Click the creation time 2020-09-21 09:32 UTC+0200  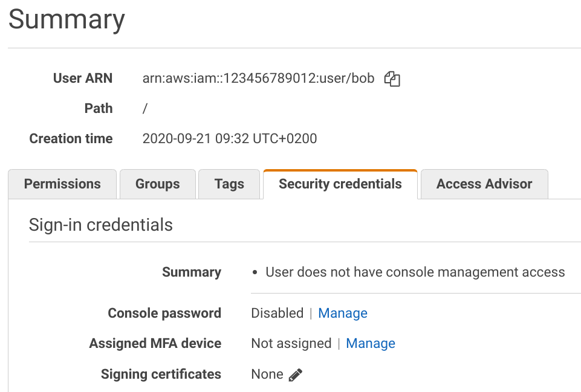click(x=230, y=138)
